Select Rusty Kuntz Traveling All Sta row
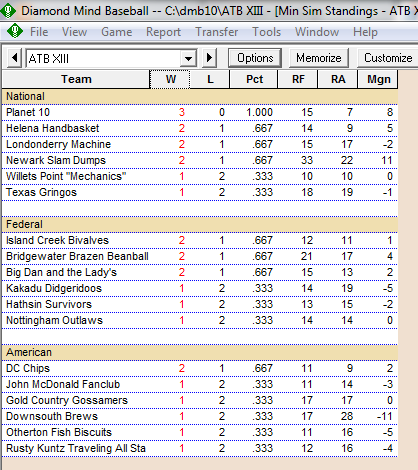 pyautogui.click(x=200, y=448)
